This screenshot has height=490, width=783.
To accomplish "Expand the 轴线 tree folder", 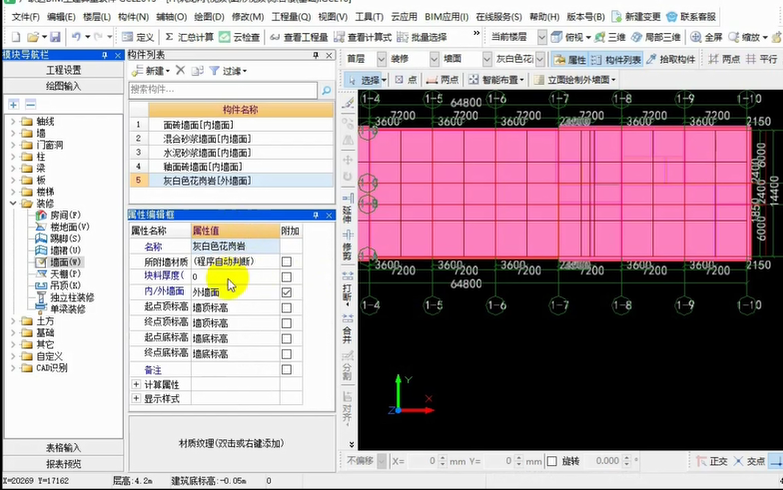I will [x=13, y=121].
